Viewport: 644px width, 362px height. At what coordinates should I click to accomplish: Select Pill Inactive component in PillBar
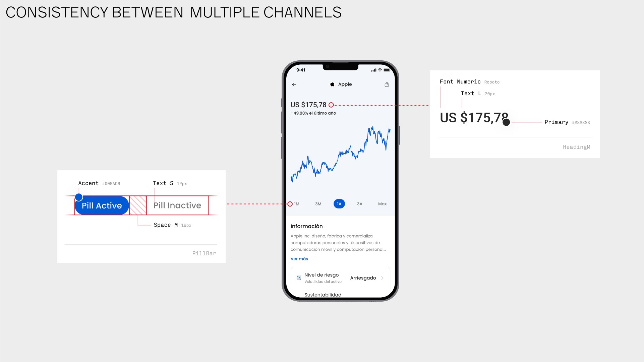pyautogui.click(x=177, y=205)
